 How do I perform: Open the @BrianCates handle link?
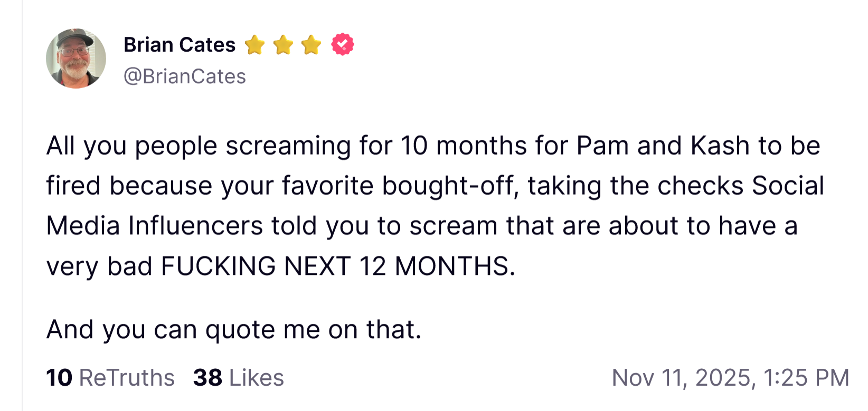(185, 77)
